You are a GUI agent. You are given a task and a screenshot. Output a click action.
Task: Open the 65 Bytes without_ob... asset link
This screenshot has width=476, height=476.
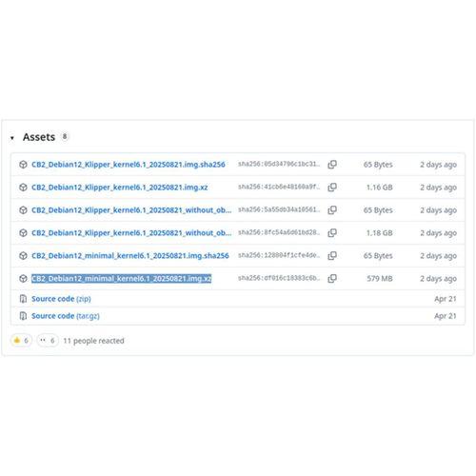tap(131, 210)
